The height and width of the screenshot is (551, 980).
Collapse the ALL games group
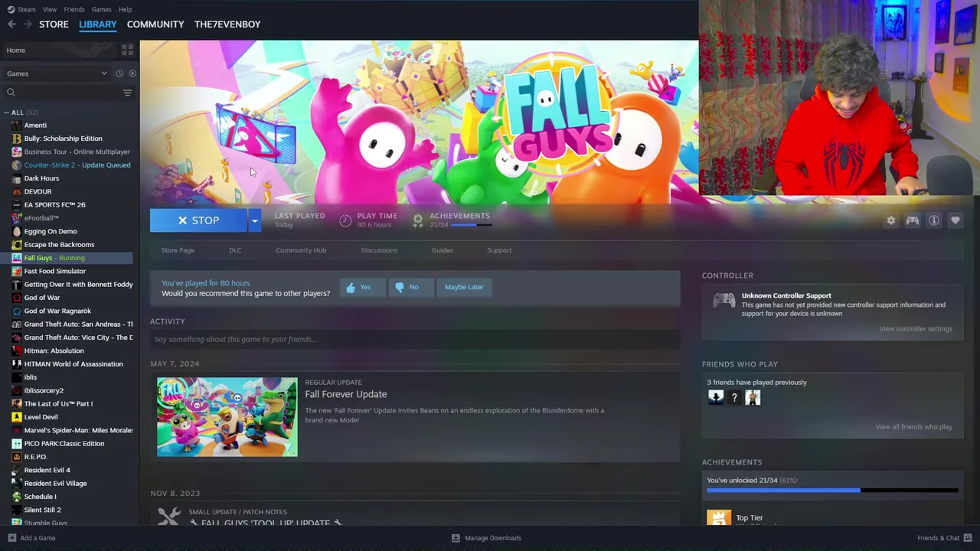coord(6,112)
